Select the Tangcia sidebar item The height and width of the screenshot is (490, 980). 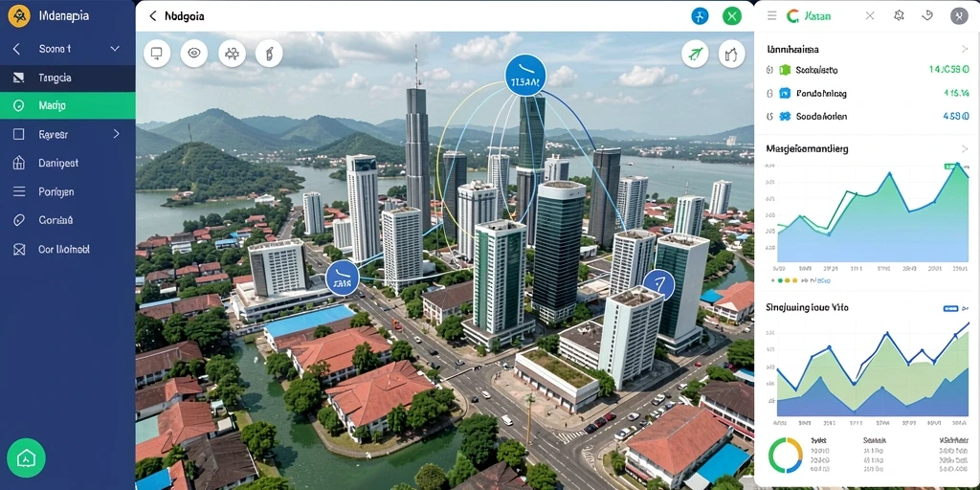coord(68,78)
